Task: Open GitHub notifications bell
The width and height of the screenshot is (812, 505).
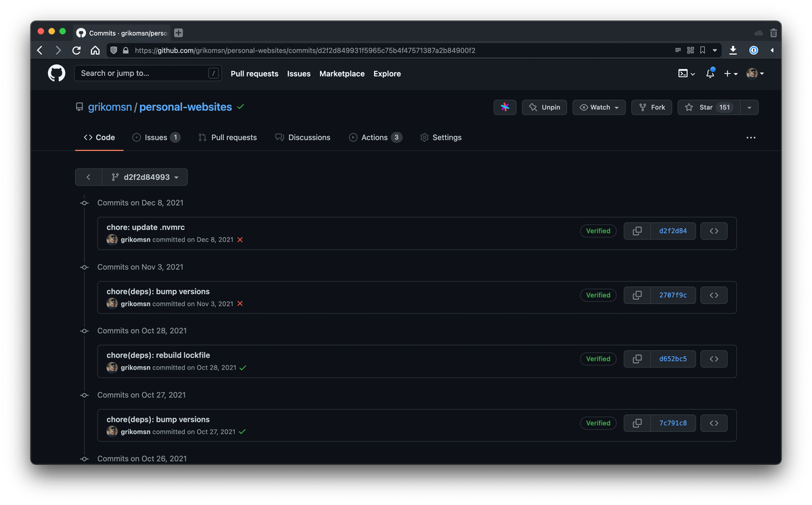Action: click(710, 73)
